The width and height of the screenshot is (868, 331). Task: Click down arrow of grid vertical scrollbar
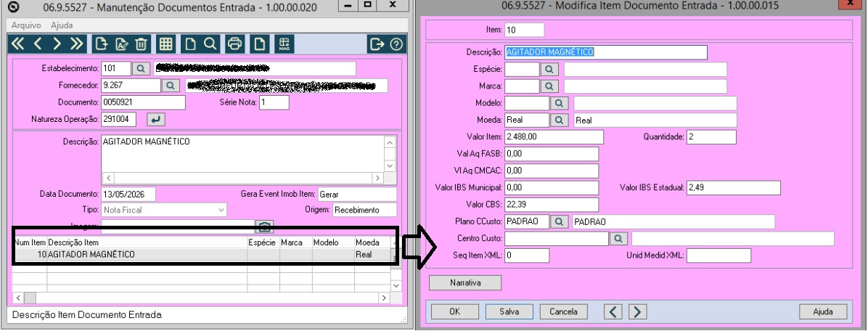[x=396, y=285]
